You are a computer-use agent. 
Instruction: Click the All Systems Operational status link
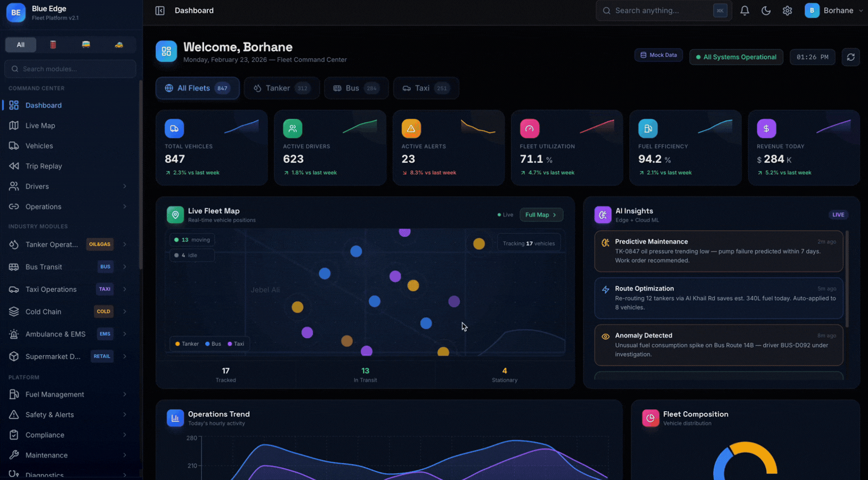[x=736, y=57]
